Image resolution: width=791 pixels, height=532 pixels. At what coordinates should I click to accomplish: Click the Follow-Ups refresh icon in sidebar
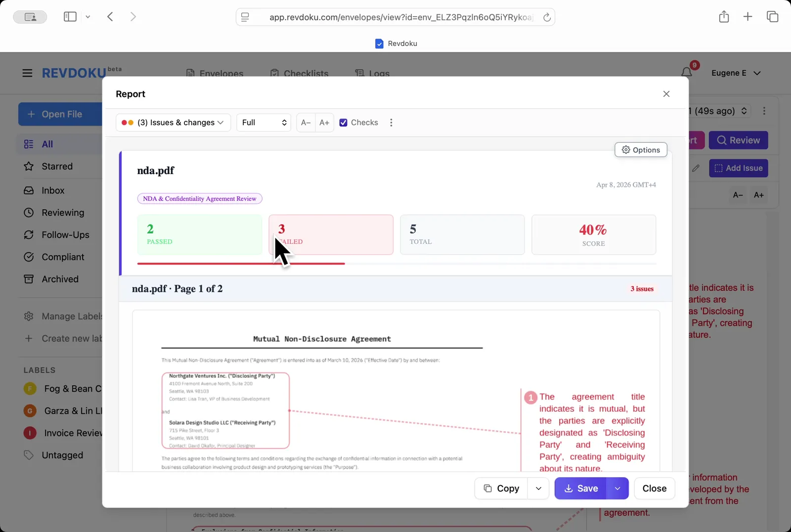(x=29, y=235)
